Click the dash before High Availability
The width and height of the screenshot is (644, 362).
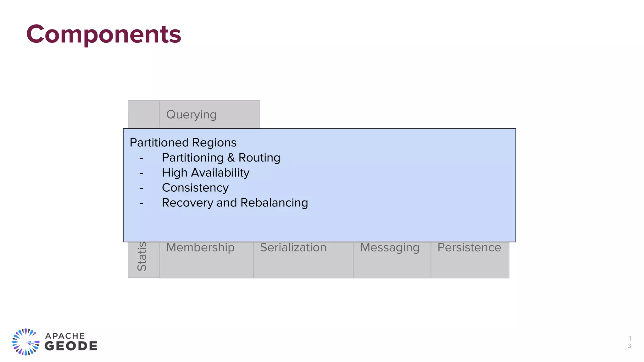141,173
